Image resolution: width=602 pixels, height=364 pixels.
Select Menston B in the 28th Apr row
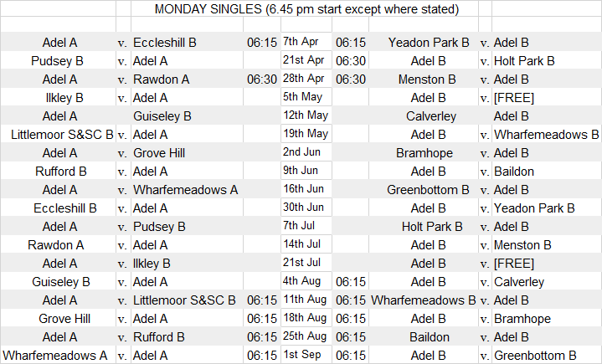click(x=429, y=79)
